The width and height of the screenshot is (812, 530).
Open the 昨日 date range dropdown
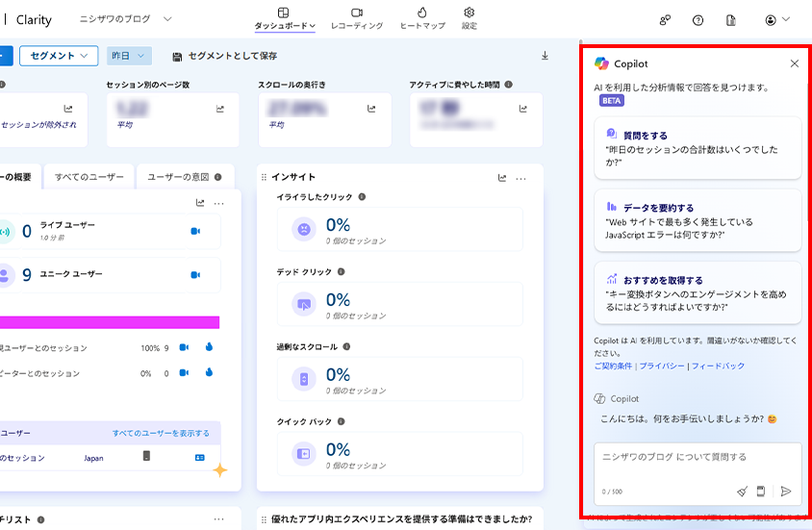pos(130,56)
